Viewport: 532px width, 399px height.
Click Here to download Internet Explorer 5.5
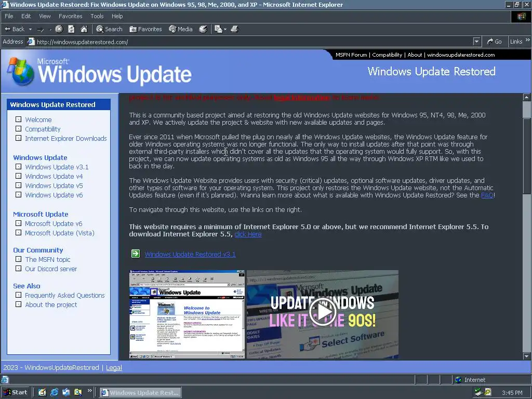click(x=248, y=234)
